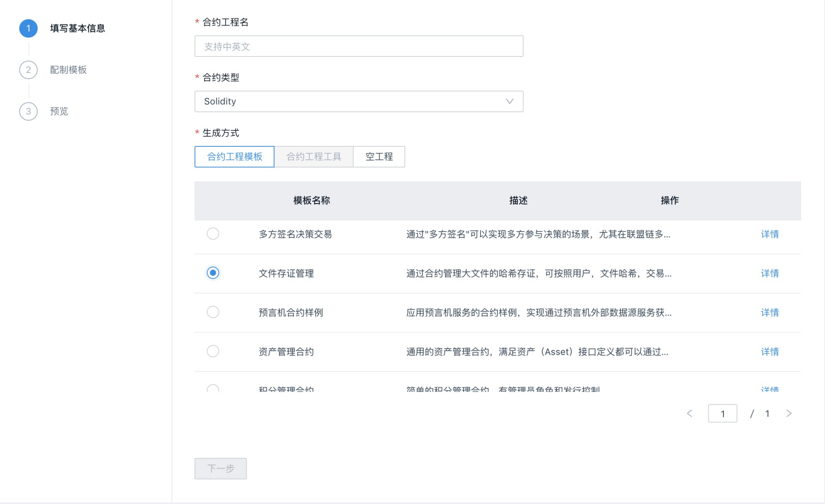Show 详情 for 多方签名决策交易 template

(x=770, y=234)
